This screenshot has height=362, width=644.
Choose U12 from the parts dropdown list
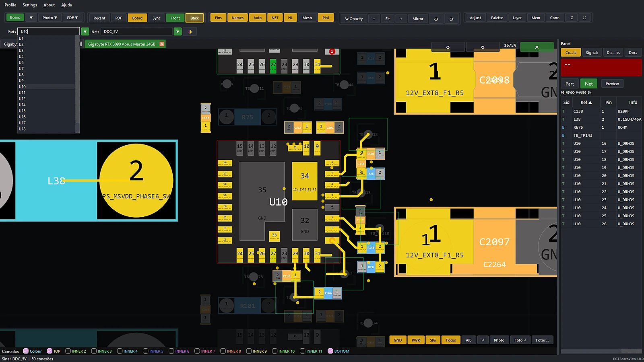[46, 99]
